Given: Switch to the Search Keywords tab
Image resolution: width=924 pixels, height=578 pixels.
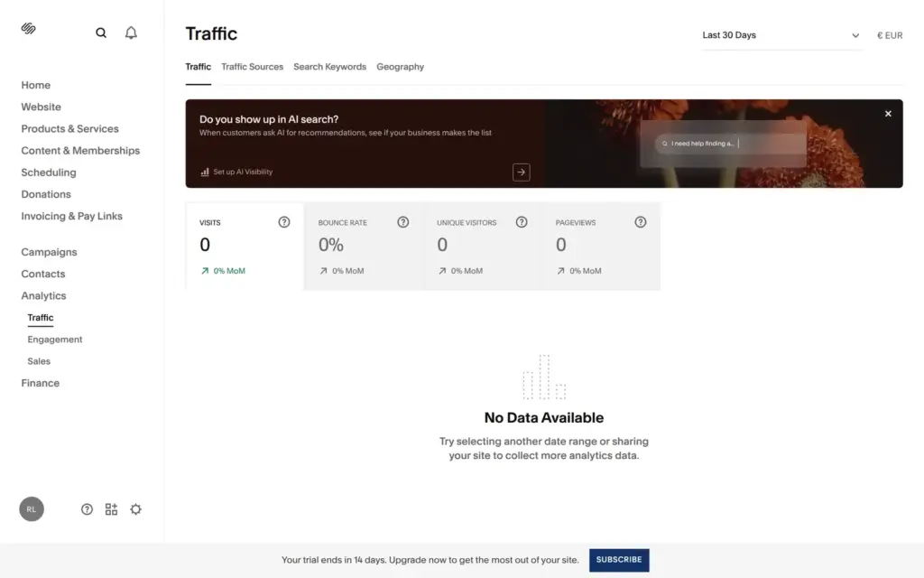Looking at the screenshot, I should (x=330, y=67).
